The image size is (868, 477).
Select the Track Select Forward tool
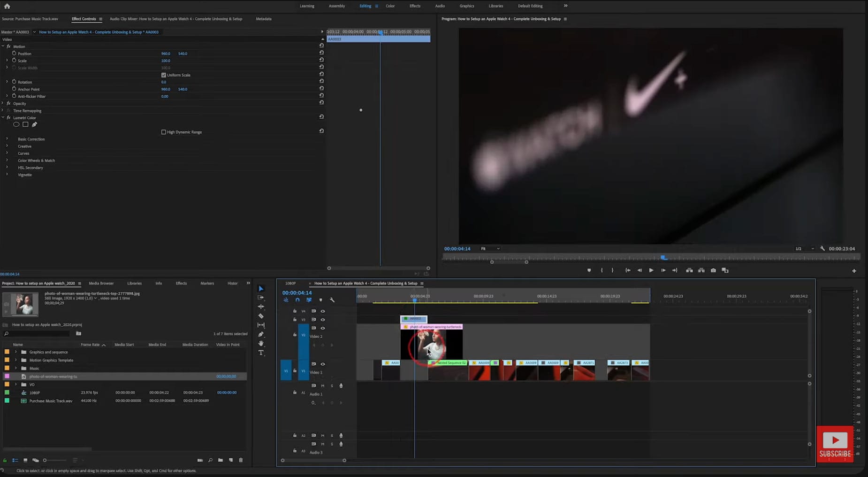pyautogui.click(x=261, y=298)
